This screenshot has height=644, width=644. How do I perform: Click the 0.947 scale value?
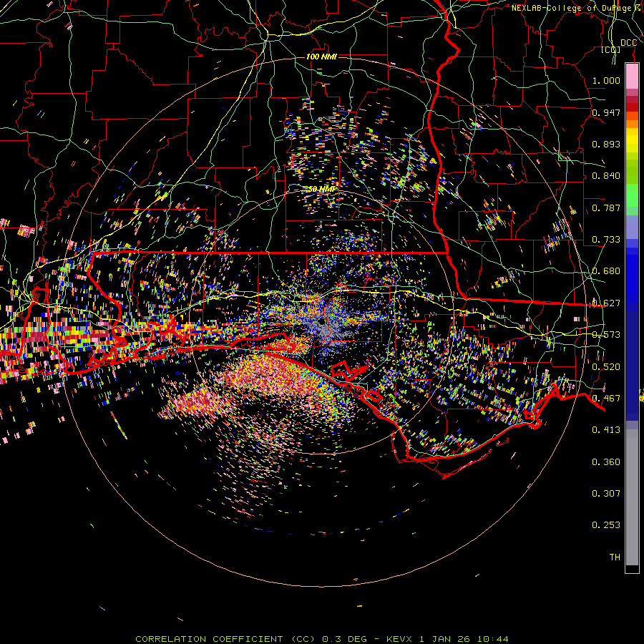pyautogui.click(x=606, y=112)
